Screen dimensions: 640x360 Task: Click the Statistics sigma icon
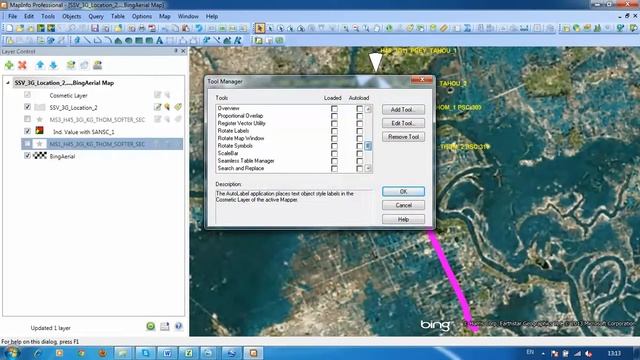[467, 28]
